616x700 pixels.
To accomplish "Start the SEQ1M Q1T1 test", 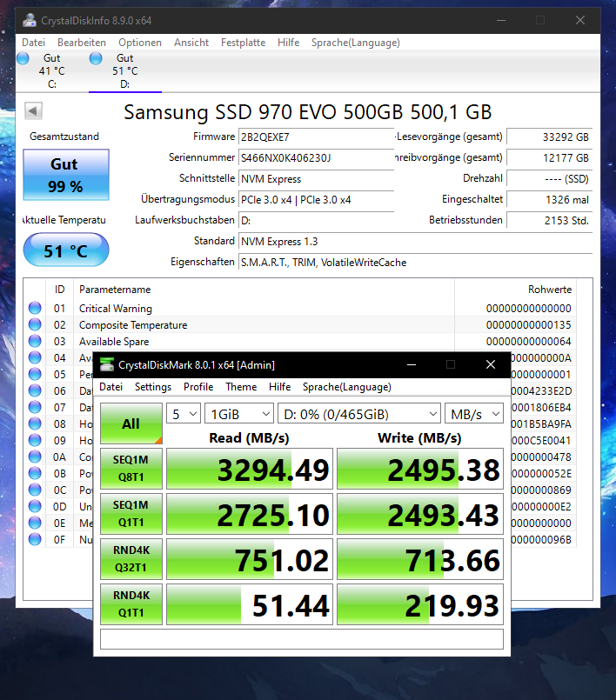I will point(131,514).
